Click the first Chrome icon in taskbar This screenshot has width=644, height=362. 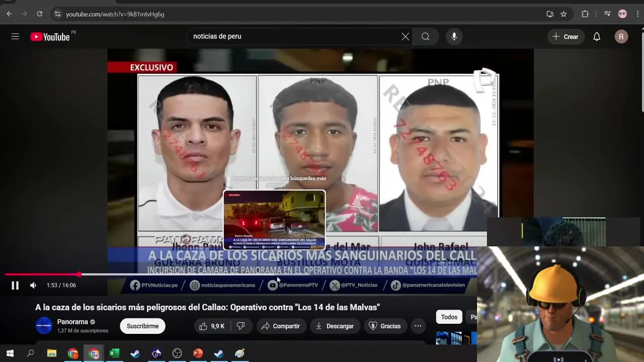(73, 353)
